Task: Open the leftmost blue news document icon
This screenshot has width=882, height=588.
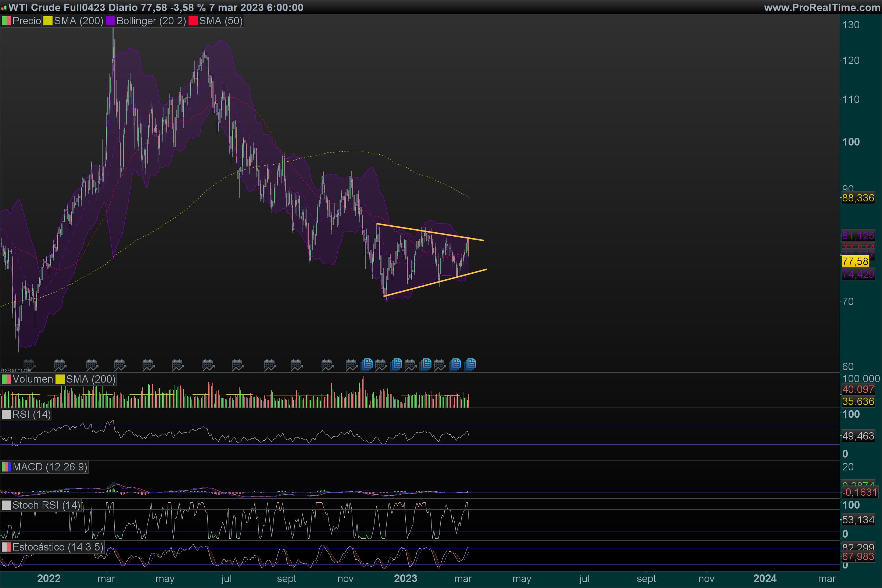Action: [x=367, y=364]
